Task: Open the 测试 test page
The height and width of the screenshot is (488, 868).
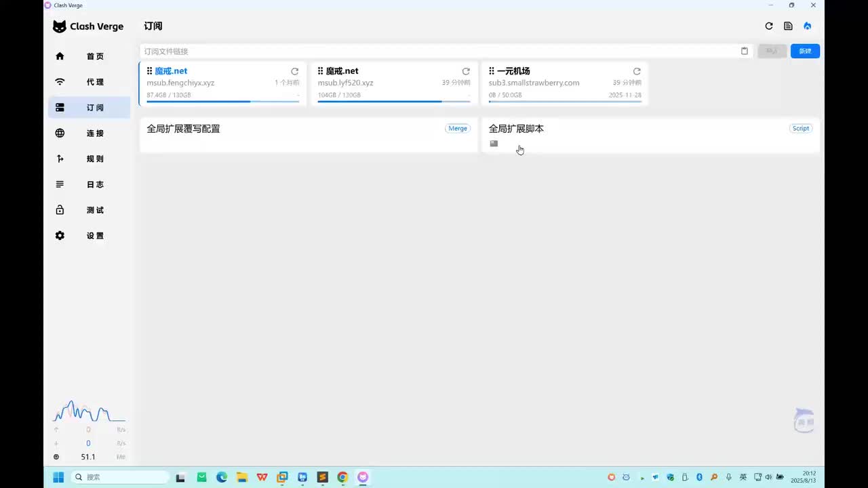Action: point(89,210)
